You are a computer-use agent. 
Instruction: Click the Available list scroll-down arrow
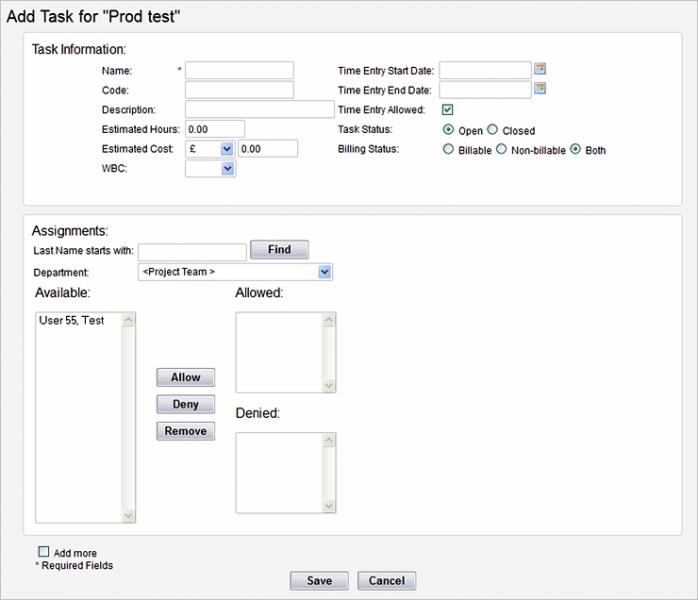[128, 515]
